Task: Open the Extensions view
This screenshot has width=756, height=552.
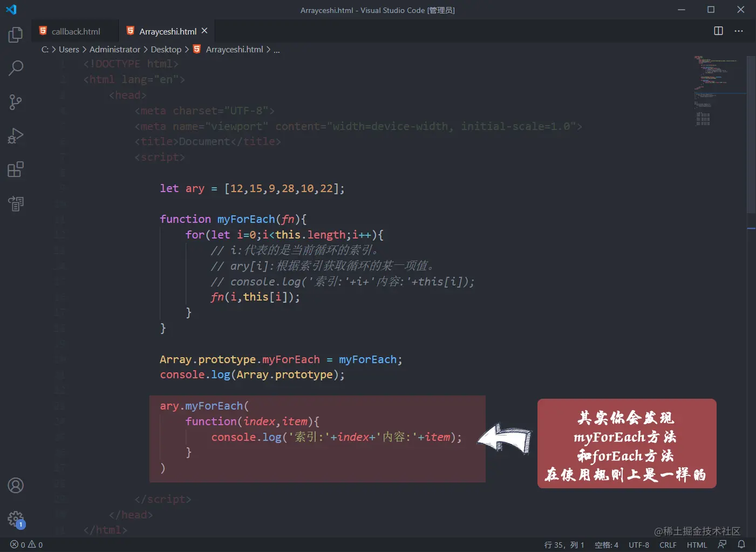Action: point(16,169)
